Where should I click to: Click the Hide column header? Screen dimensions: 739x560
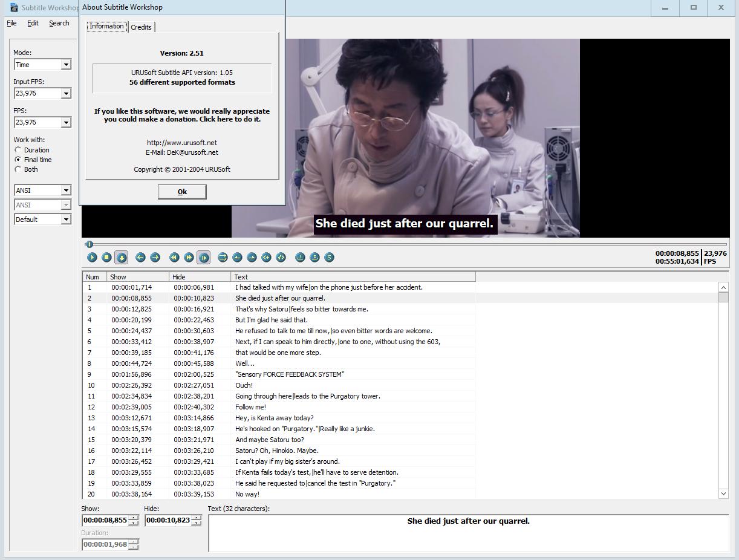[200, 277]
